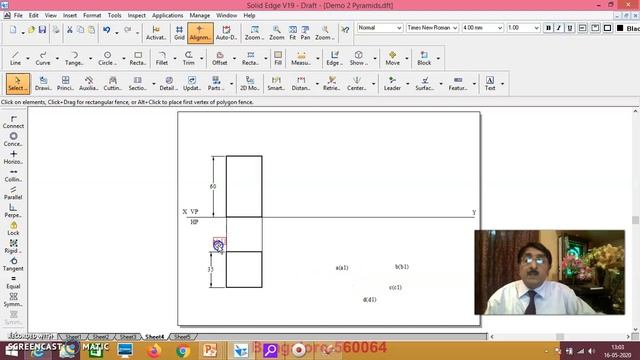The width and height of the screenshot is (640, 360).
Task: Click the Fit view button
Action: (293, 33)
